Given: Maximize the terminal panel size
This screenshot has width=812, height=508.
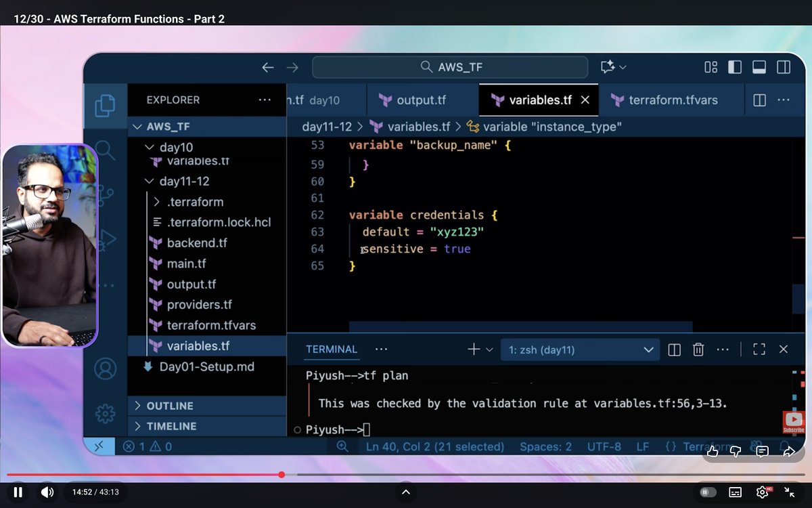Looking at the screenshot, I should tap(759, 350).
